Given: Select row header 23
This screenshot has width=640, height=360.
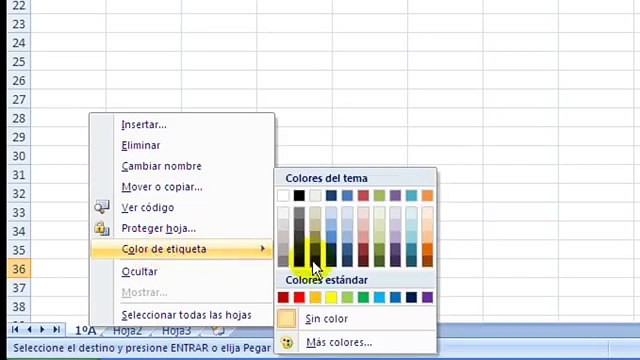Looking at the screenshot, I should click(19, 24).
